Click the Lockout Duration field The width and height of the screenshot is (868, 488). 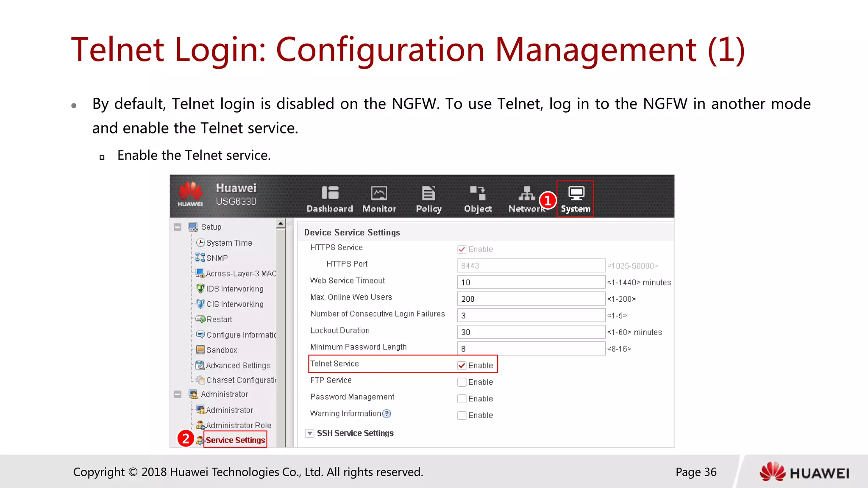pos(531,332)
